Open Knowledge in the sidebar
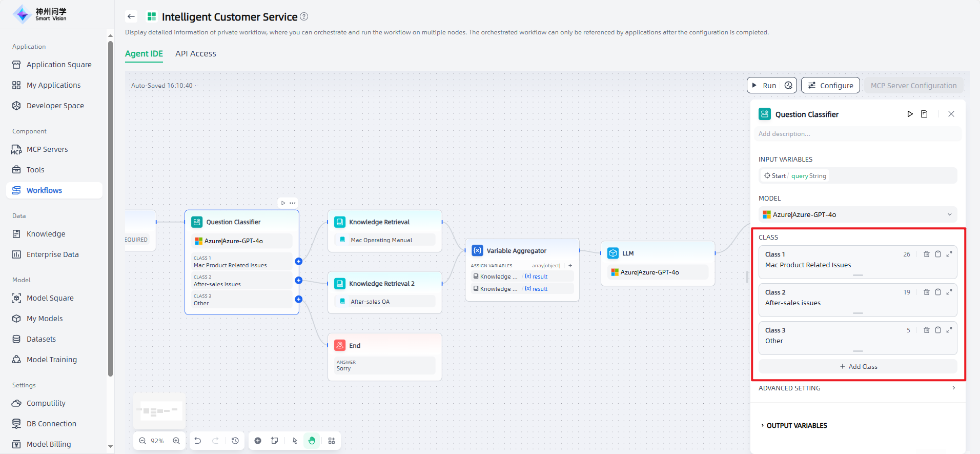The width and height of the screenshot is (980, 454). (x=46, y=234)
